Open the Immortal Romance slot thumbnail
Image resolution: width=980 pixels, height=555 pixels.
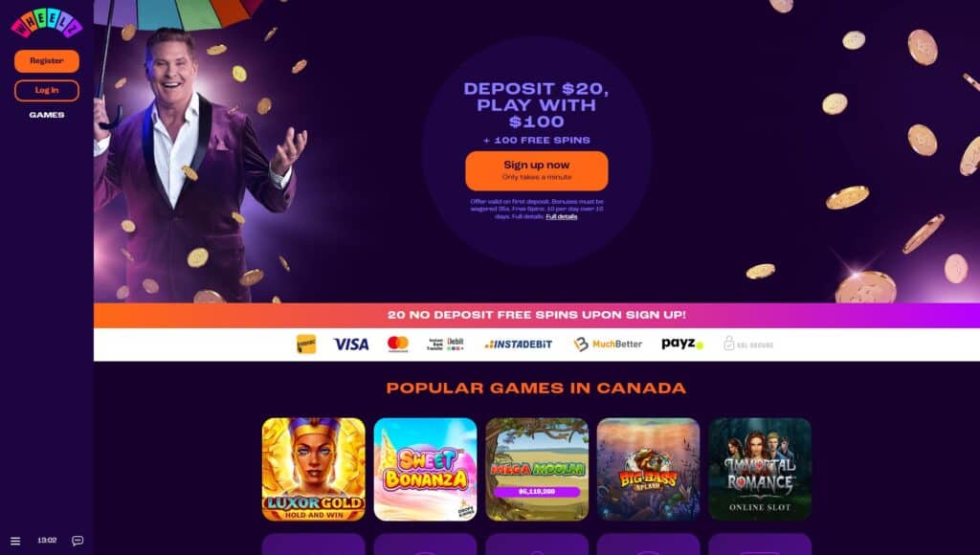pos(760,470)
